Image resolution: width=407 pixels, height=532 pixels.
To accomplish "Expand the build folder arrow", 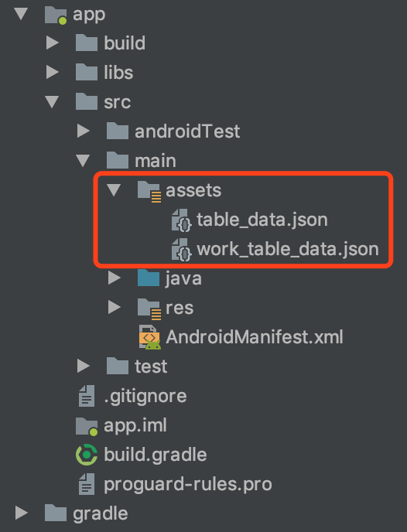I will tap(53, 43).
